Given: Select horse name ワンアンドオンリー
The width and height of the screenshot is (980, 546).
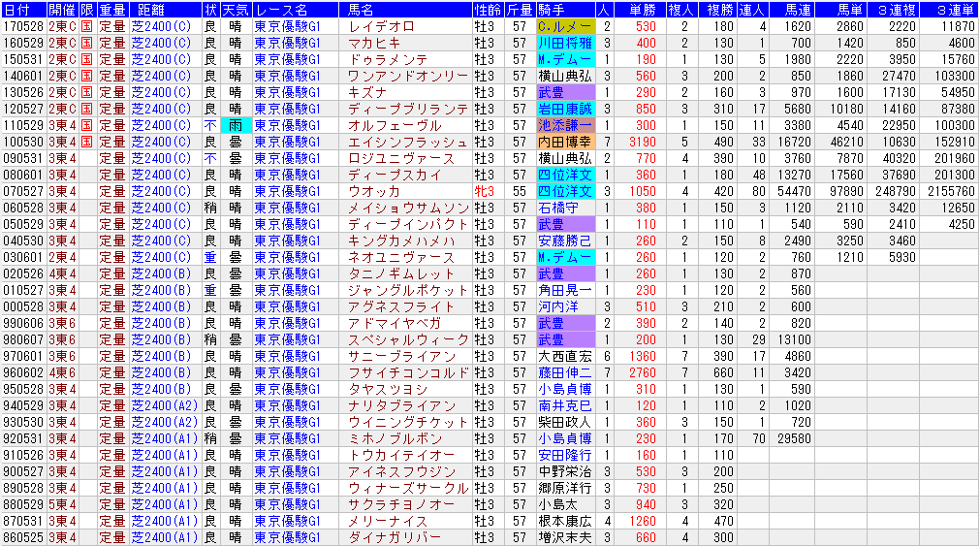Looking at the screenshot, I should 408,76.
